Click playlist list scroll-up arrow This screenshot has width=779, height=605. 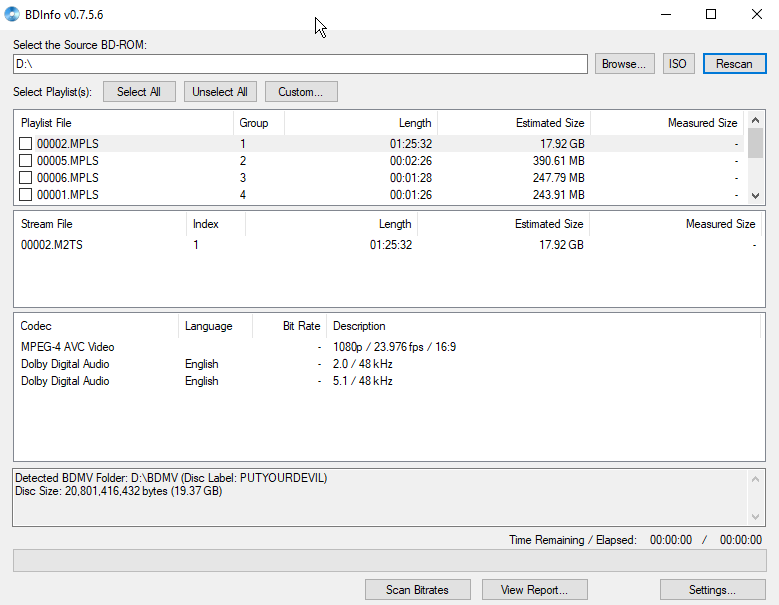(755, 120)
